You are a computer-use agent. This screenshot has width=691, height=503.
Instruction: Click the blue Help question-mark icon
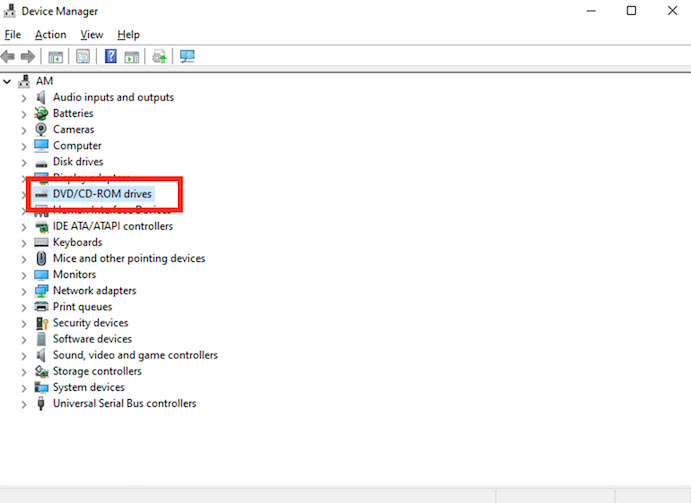(111, 56)
